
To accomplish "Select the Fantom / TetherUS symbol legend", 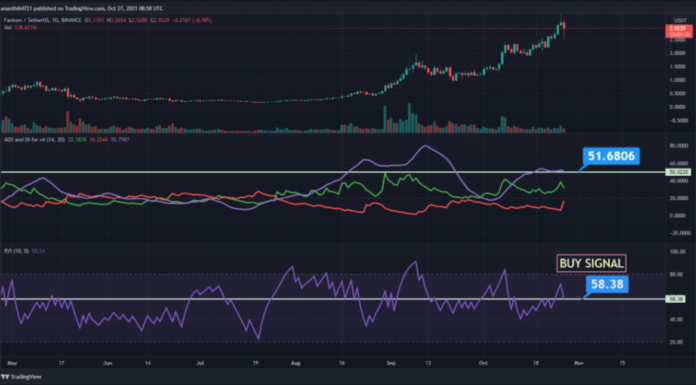I will (43, 20).
